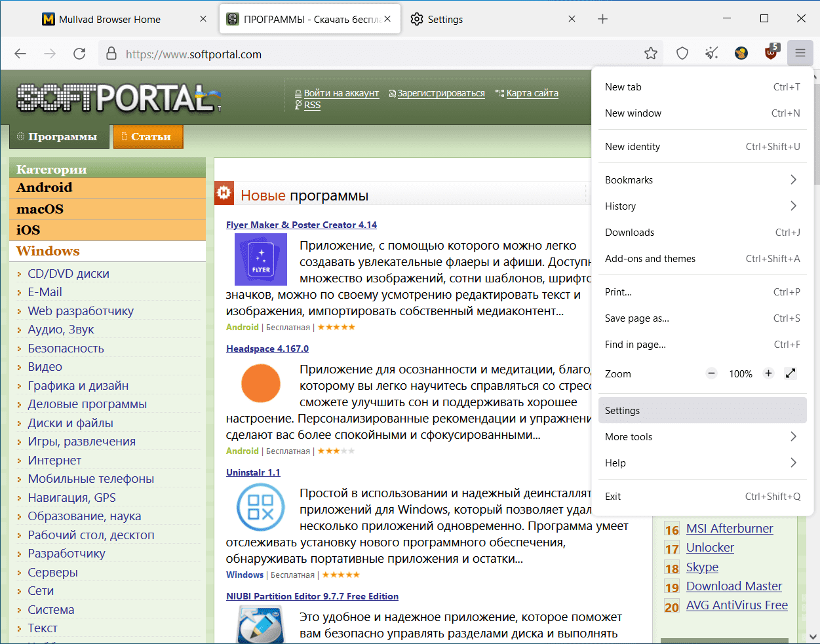Click the address bar URL field
The width and height of the screenshot is (820, 644).
pos(380,54)
